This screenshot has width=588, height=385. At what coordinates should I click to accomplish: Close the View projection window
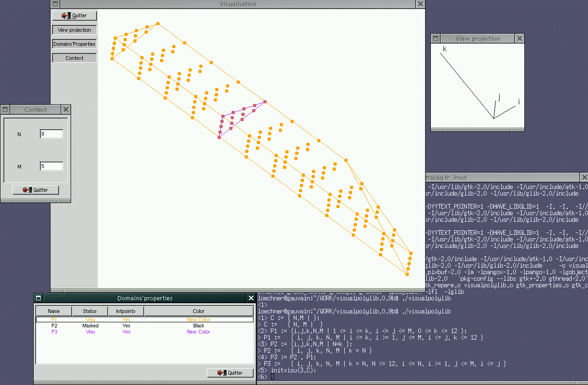[x=520, y=38]
